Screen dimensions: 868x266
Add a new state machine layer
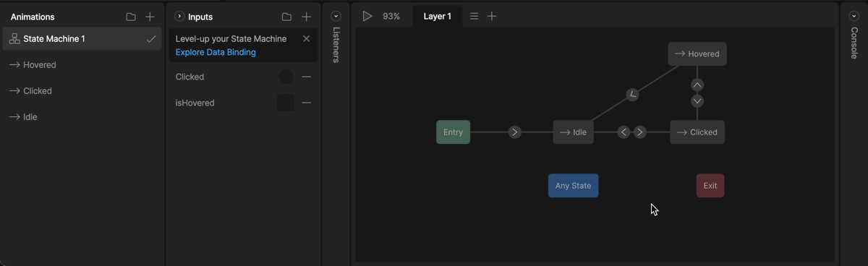(x=492, y=16)
